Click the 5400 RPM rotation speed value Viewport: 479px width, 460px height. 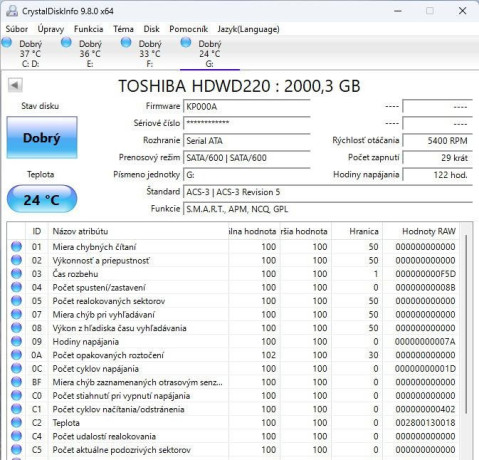(437, 141)
